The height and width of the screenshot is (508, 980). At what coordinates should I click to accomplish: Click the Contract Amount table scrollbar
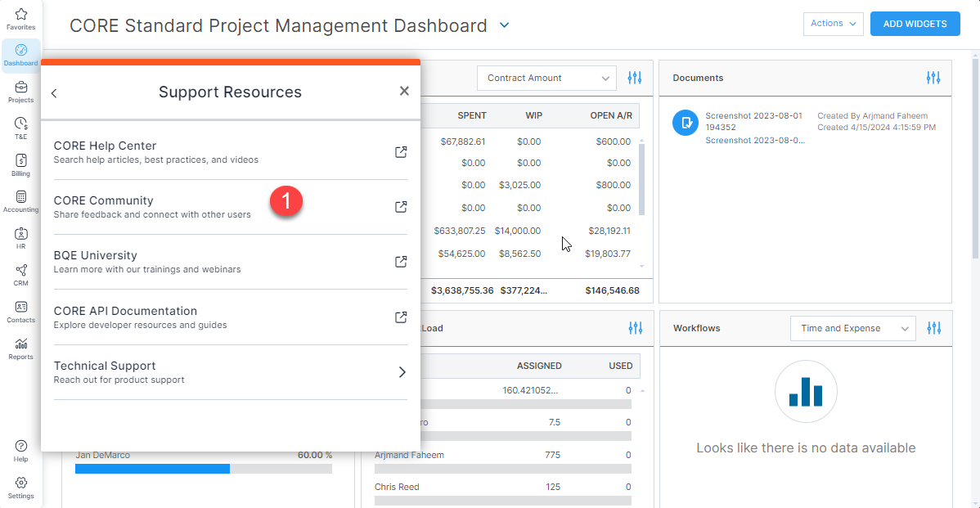click(x=641, y=178)
